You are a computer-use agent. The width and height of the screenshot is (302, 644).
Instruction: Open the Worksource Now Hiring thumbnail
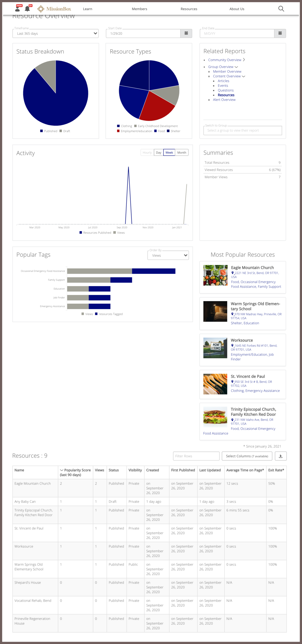coord(215,348)
